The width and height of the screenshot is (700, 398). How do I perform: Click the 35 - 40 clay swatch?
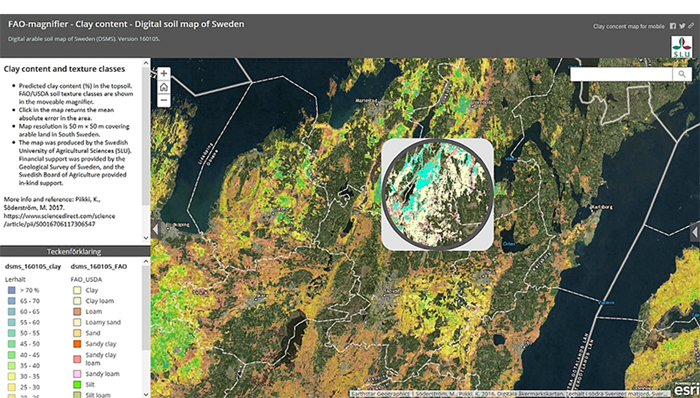[x=12, y=365]
